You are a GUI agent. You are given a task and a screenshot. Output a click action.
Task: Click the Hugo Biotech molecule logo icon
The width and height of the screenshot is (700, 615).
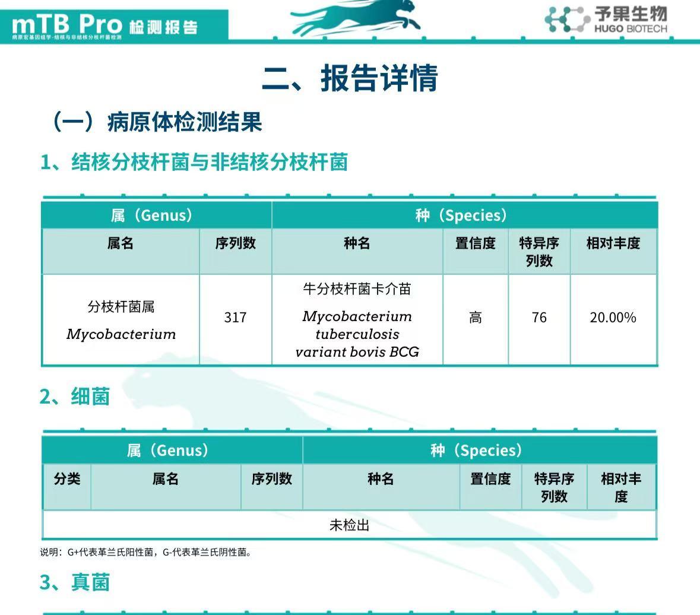pyautogui.click(x=567, y=20)
